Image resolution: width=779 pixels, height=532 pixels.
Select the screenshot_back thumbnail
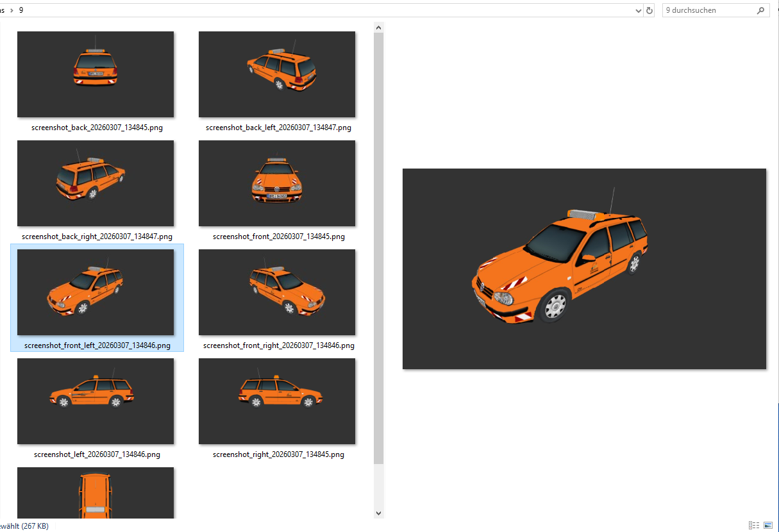pos(96,74)
